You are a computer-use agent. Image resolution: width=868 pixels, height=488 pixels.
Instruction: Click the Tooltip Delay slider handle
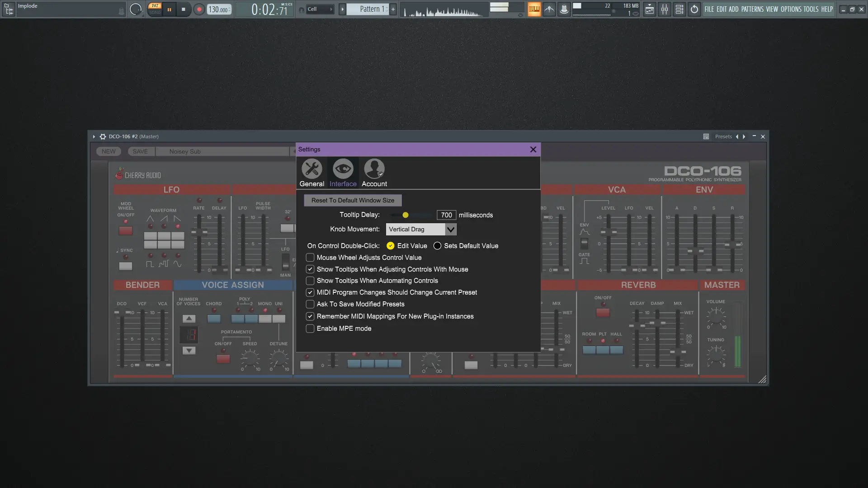click(406, 215)
